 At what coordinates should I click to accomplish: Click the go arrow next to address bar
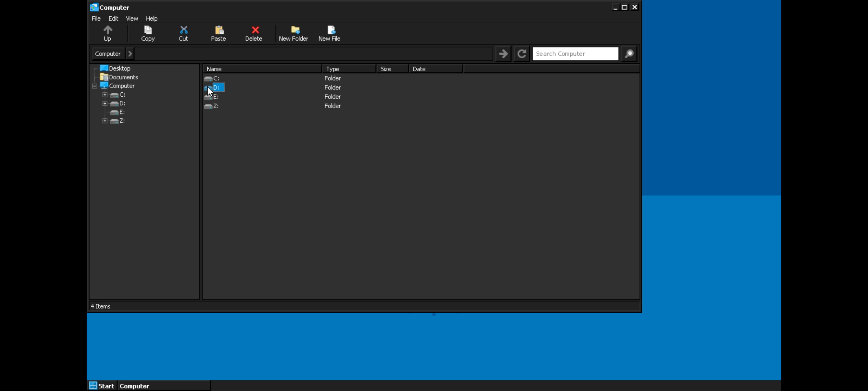[503, 54]
